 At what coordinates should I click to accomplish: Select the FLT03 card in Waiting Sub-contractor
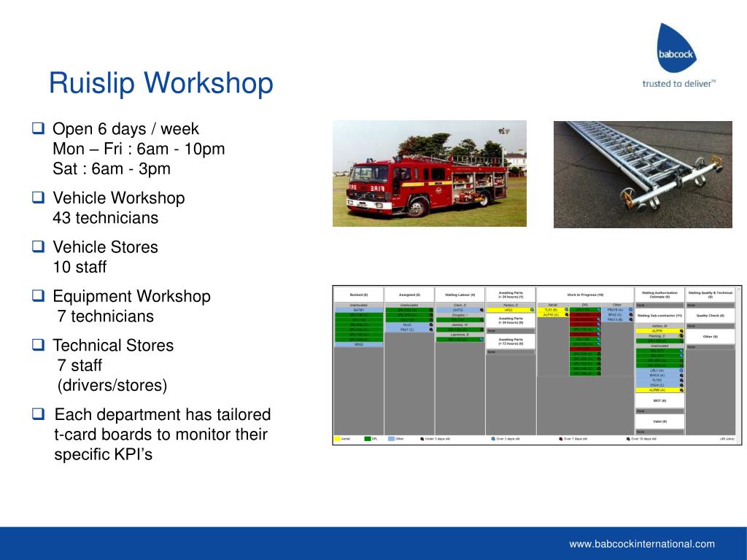659,380
